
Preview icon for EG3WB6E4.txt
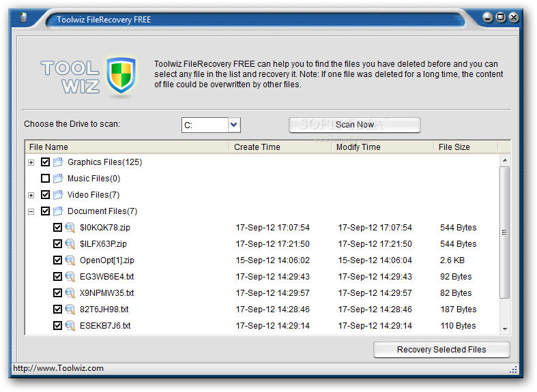coord(70,276)
